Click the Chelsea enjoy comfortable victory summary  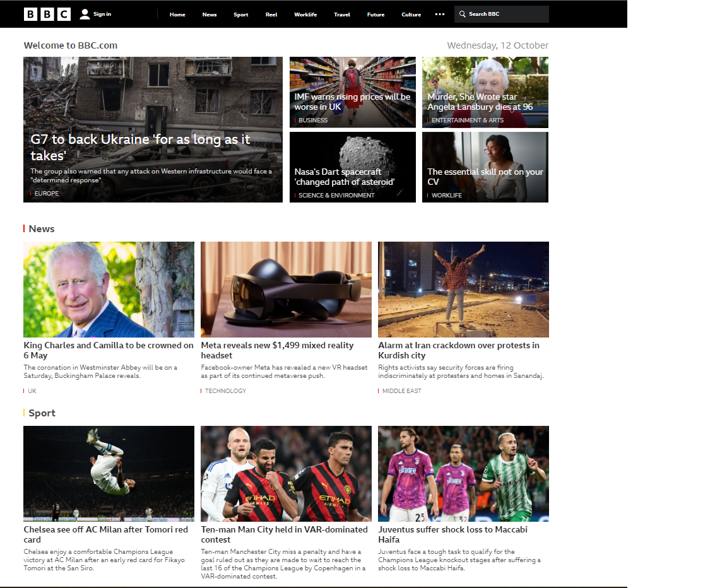[104, 560]
